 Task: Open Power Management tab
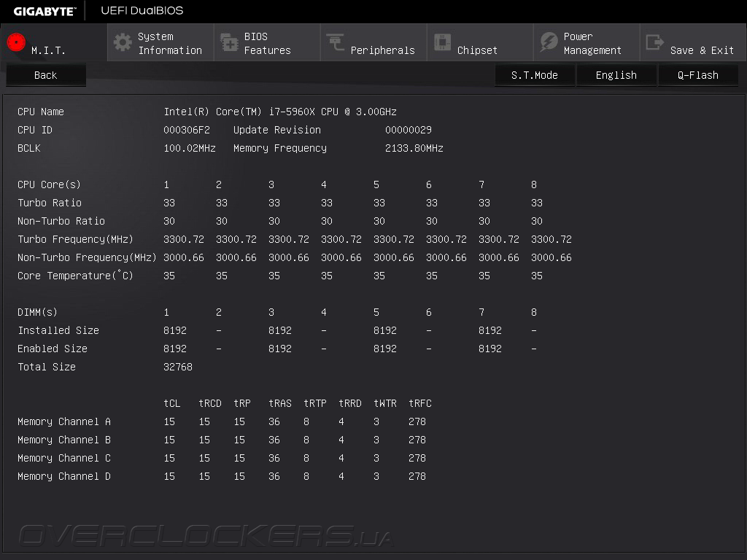[587, 43]
